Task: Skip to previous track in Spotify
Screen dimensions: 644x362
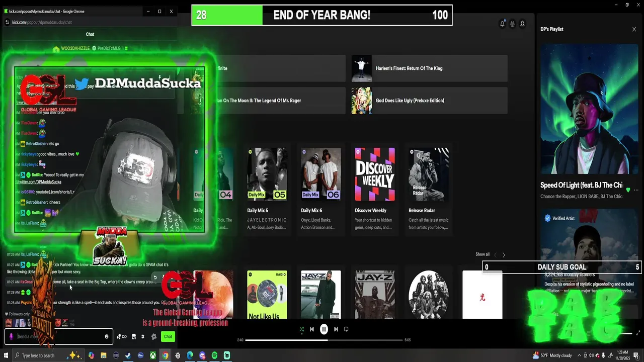Action: coord(312,329)
